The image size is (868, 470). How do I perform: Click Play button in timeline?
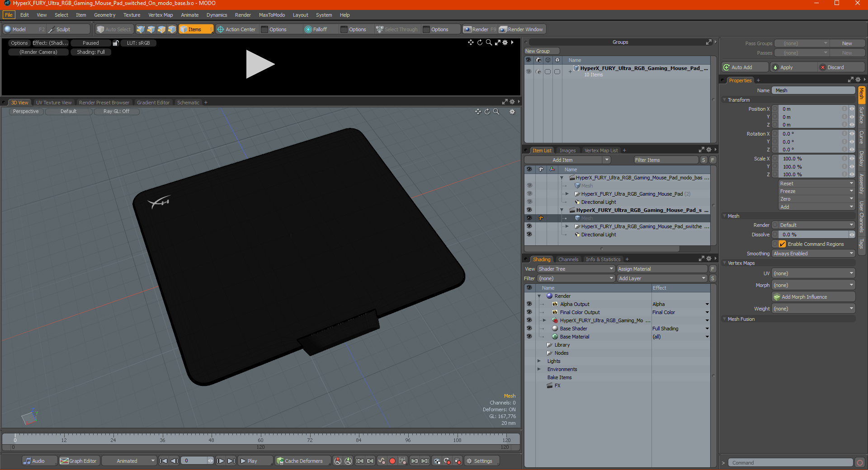[x=255, y=461]
